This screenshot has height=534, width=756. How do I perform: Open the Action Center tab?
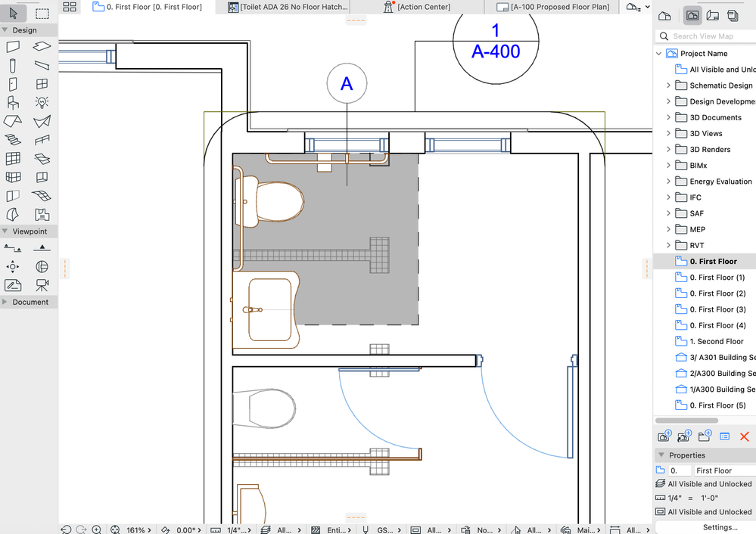(418, 7)
